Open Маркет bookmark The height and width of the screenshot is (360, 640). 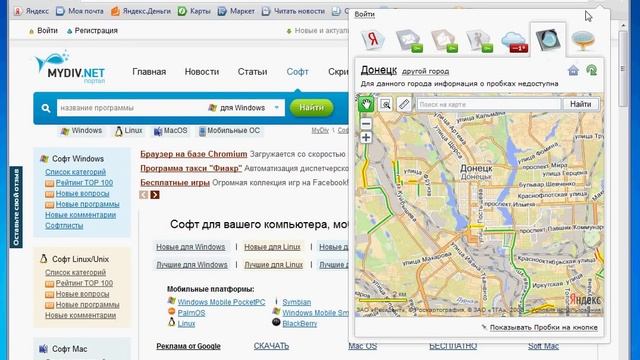point(236,11)
